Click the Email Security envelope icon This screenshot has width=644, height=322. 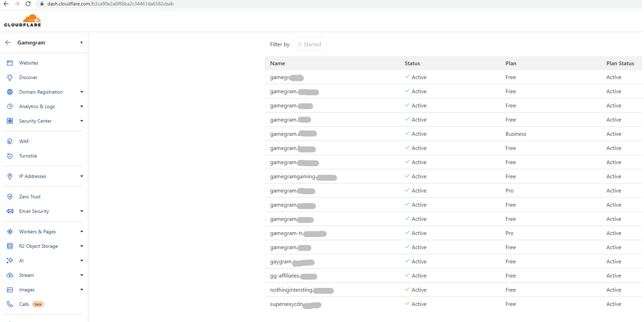click(x=10, y=211)
